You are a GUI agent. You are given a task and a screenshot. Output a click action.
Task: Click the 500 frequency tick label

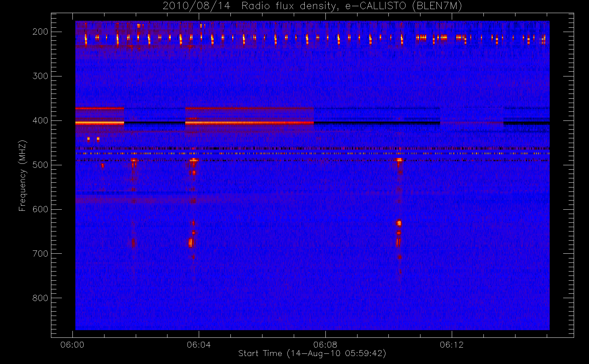[40, 165]
